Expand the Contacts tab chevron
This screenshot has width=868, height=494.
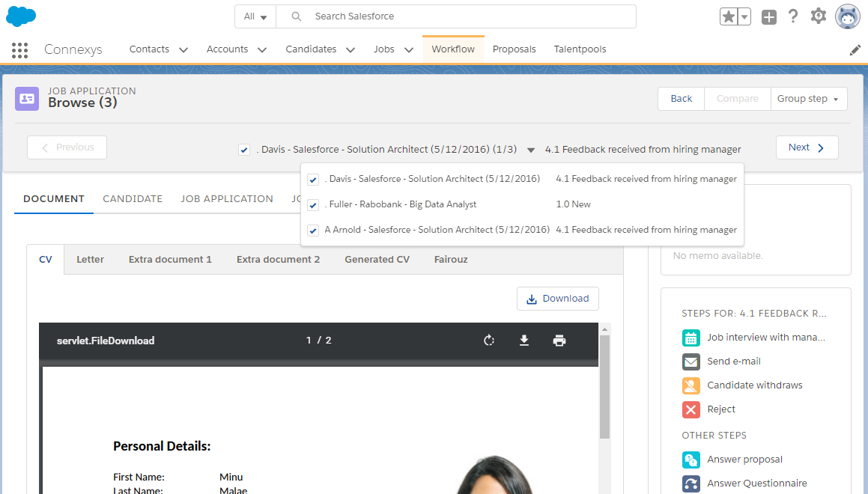click(183, 50)
